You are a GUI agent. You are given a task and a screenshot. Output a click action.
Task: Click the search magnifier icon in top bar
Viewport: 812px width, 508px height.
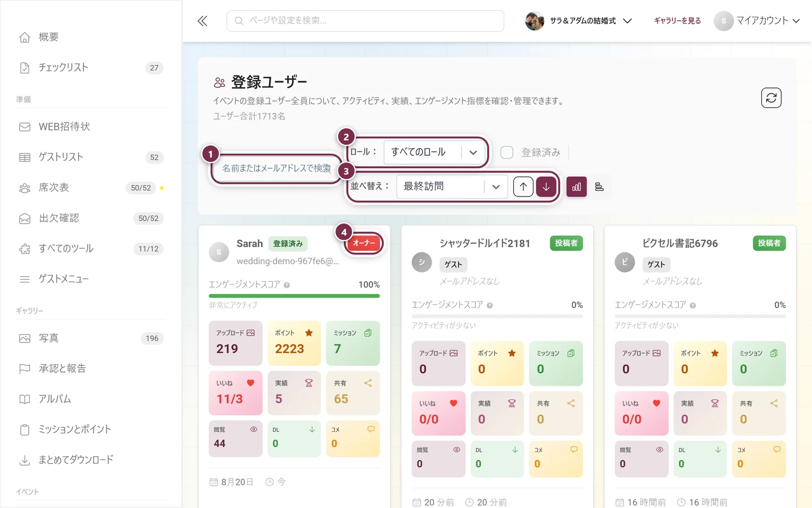point(239,21)
